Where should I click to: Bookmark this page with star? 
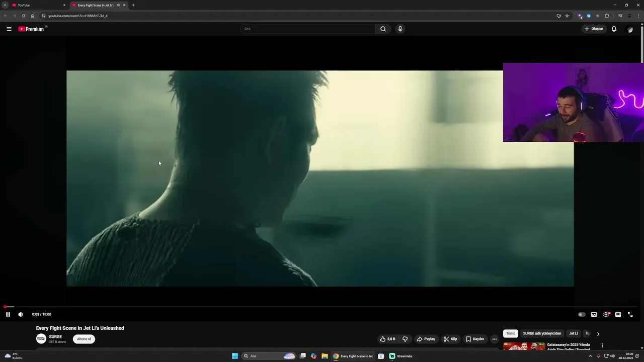coord(567,16)
